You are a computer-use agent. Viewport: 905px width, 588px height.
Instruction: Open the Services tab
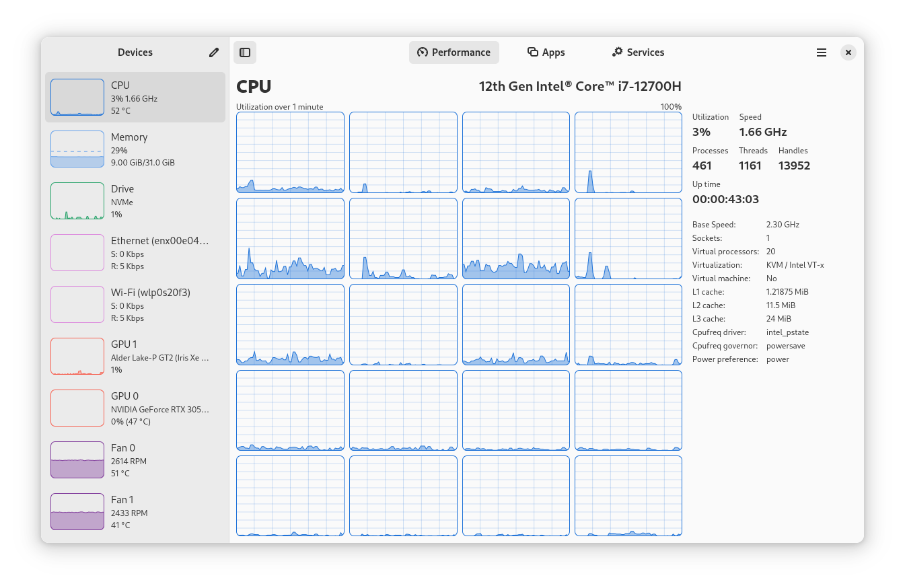coord(638,52)
